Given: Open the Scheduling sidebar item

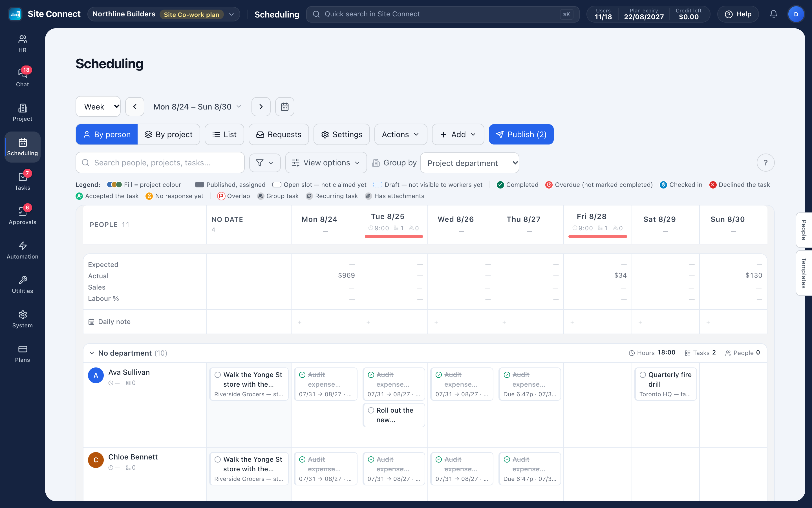Looking at the screenshot, I should point(23,147).
